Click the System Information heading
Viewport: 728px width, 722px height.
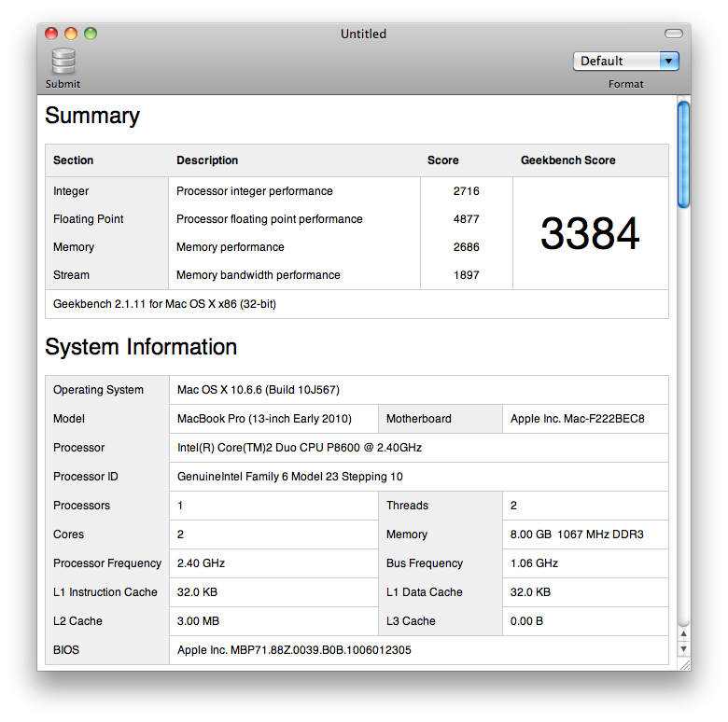141,347
